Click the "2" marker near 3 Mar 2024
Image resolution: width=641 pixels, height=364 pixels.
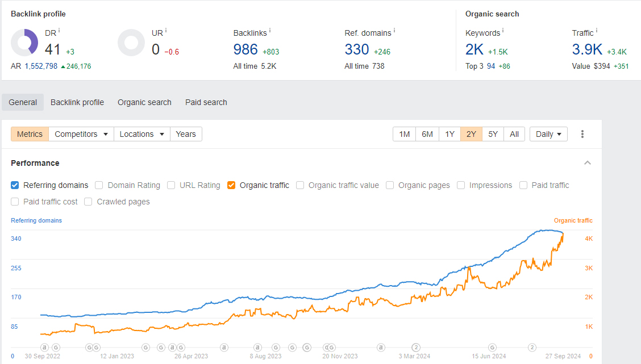(x=416, y=348)
